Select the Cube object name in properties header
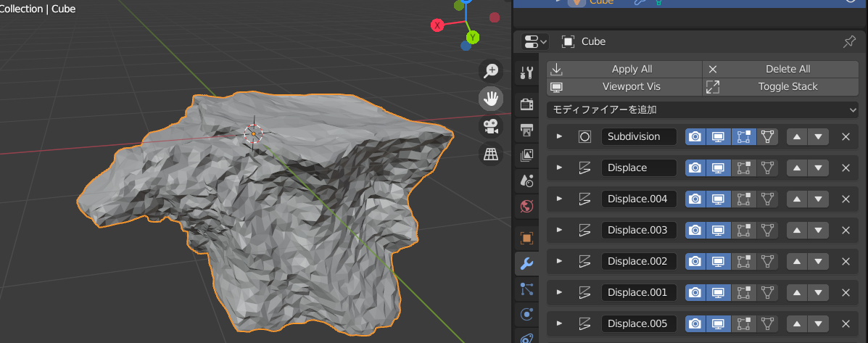The image size is (868, 343). pos(593,41)
